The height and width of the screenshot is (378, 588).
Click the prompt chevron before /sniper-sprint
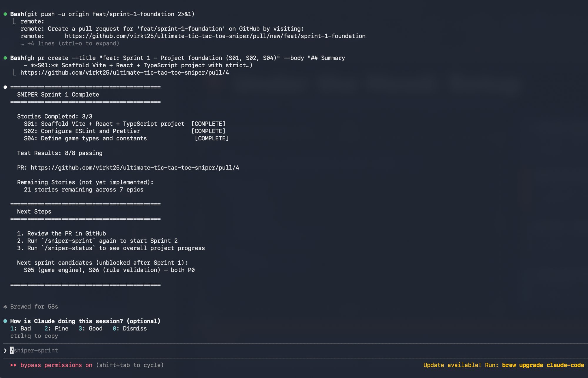click(x=5, y=350)
